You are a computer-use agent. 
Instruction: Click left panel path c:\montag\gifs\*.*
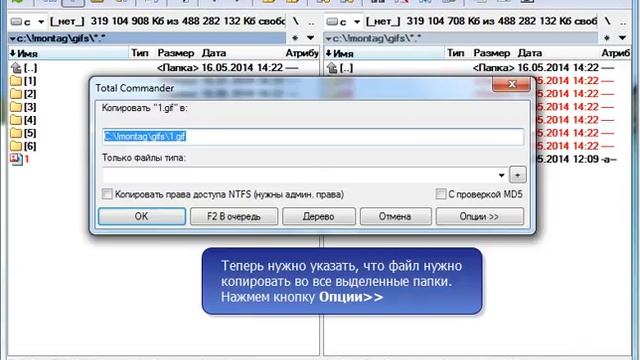point(147,38)
